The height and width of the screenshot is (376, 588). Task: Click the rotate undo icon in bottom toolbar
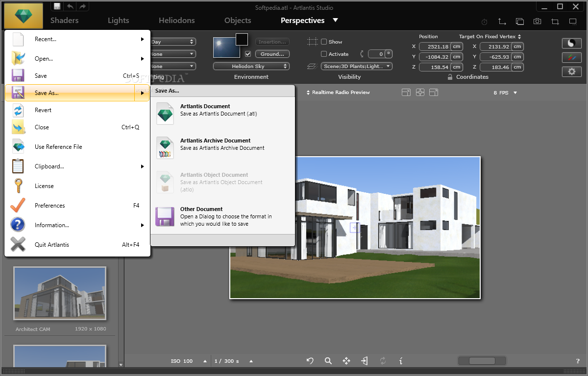click(310, 361)
